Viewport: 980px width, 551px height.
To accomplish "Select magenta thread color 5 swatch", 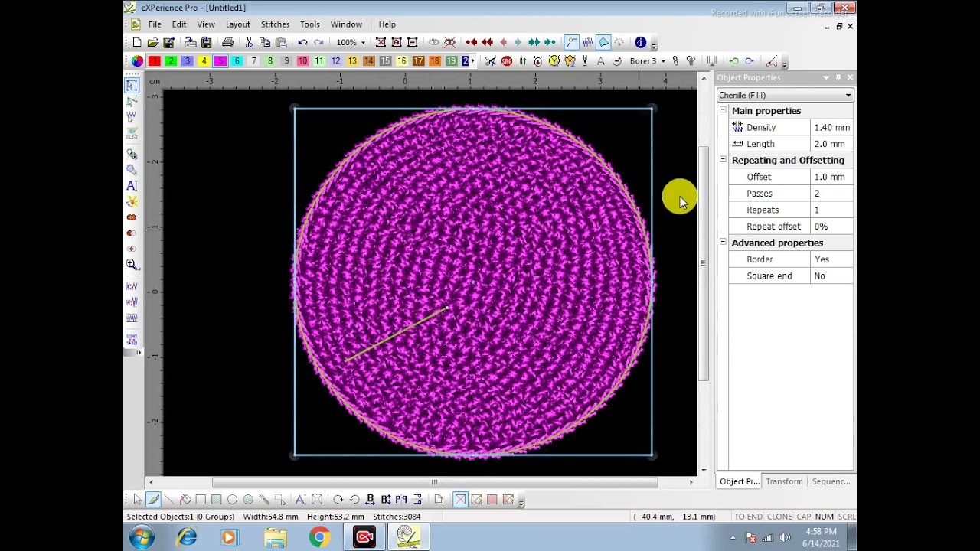I will (x=220, y=61).
